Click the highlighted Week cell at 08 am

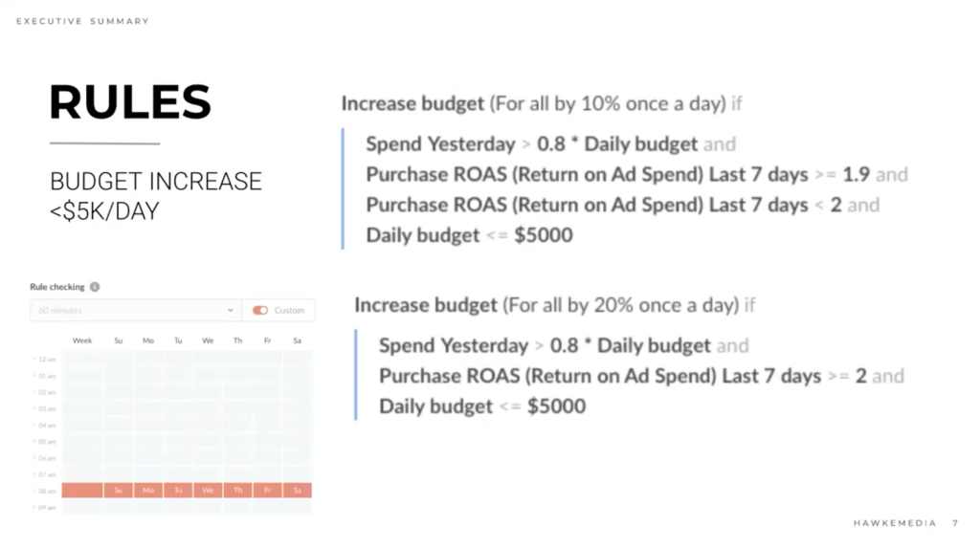click(x=82, y=491)
